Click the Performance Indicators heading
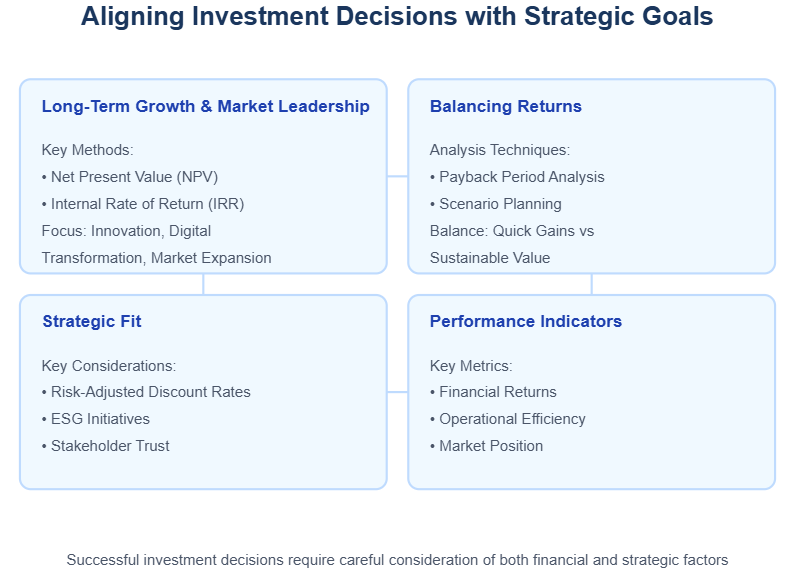790x573 pixels. [x=525, y=321]
